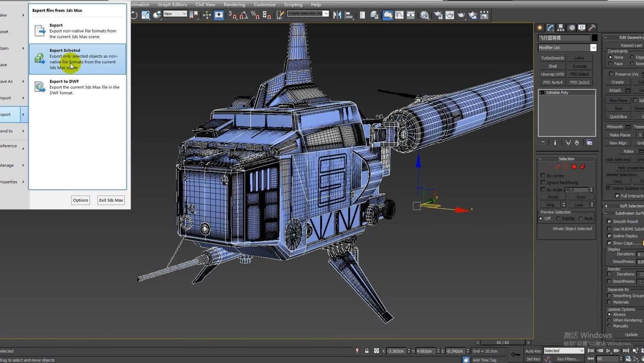Viewport: 644px width, 363px height.
Task: Expand the Modifier List dropdown
Action: tap(593, 48)
